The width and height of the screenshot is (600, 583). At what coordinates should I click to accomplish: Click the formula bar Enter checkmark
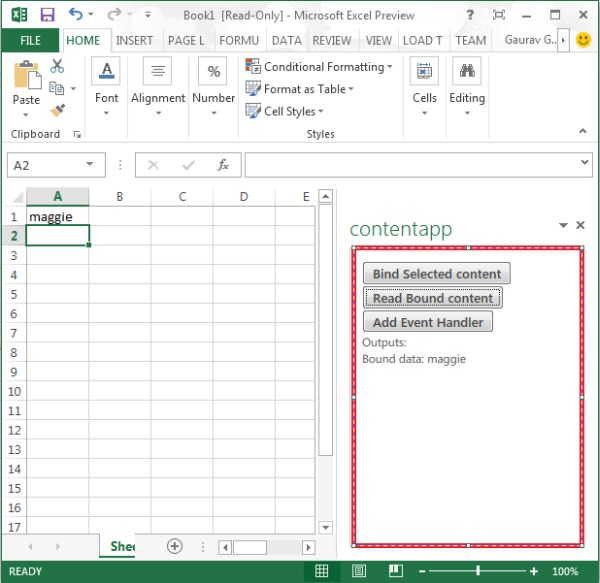coord(188,165)
